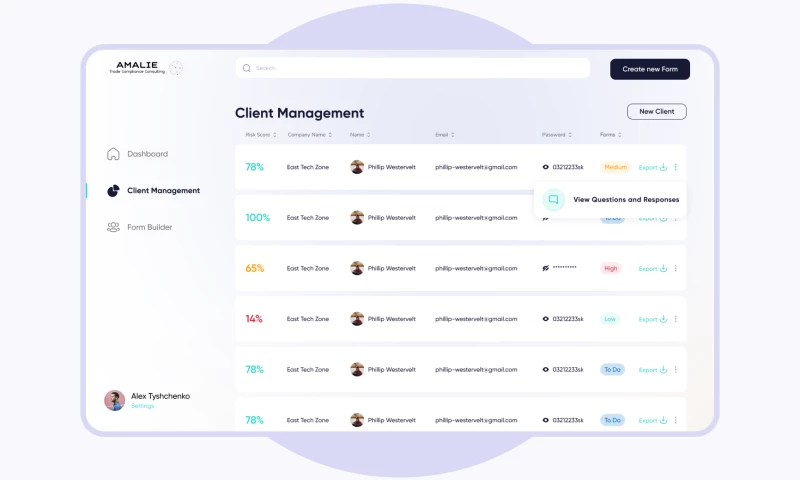This screenshot has height=480, width=800.
Task: Click the search magnifier icon
Action: coord(247,68)
